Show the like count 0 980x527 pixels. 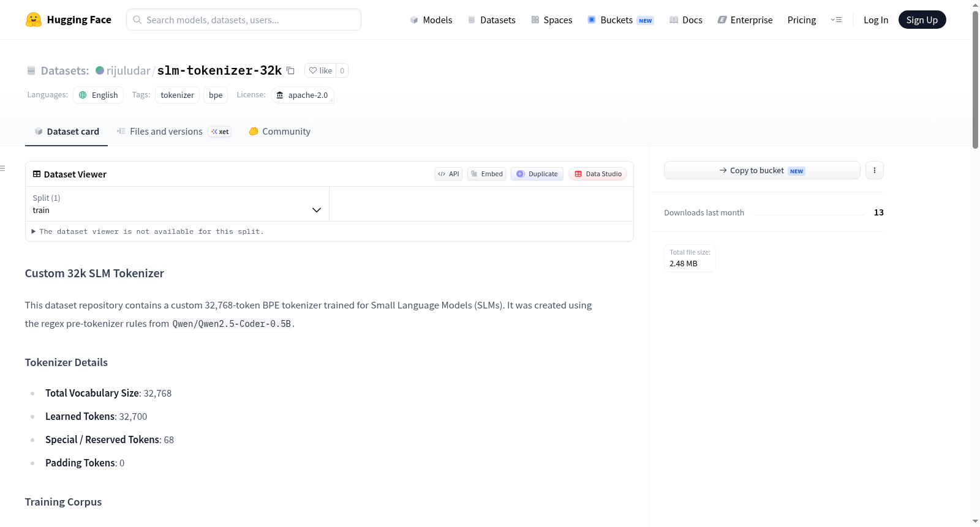pos(342,70)
